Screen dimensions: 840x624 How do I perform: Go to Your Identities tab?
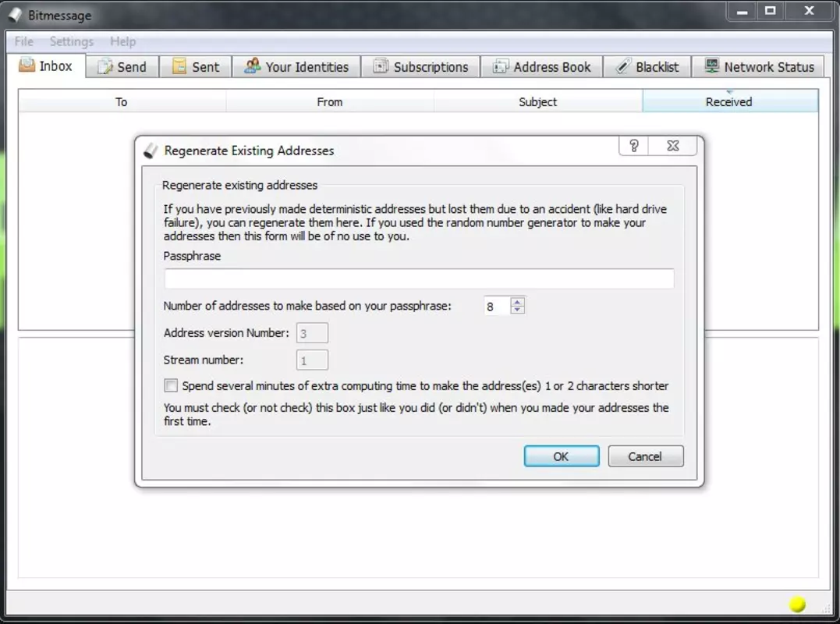296,67
